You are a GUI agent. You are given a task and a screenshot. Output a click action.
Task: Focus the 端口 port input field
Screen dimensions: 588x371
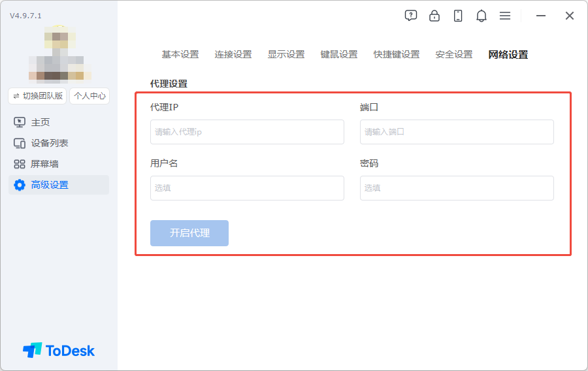tap(457, 132)
